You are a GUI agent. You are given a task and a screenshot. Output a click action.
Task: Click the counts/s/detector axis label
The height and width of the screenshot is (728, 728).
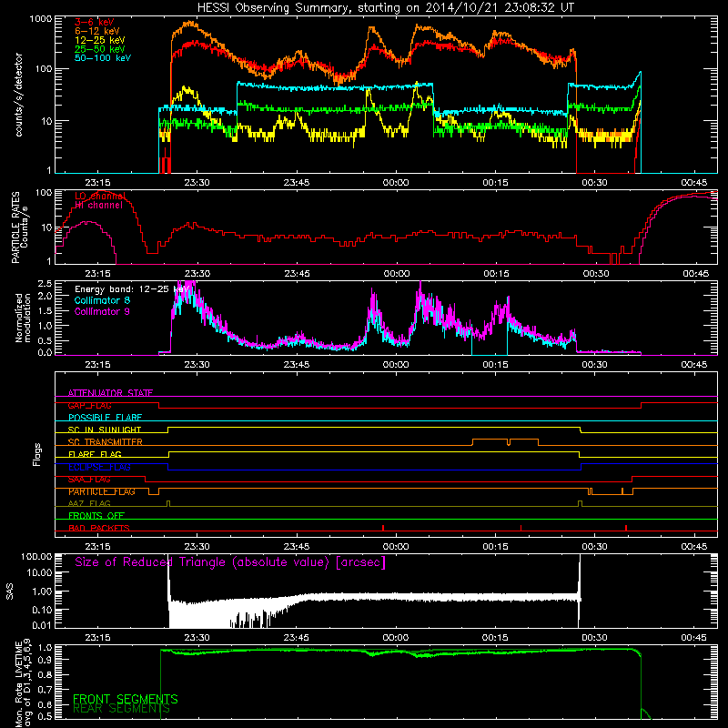tap(18, 95)
